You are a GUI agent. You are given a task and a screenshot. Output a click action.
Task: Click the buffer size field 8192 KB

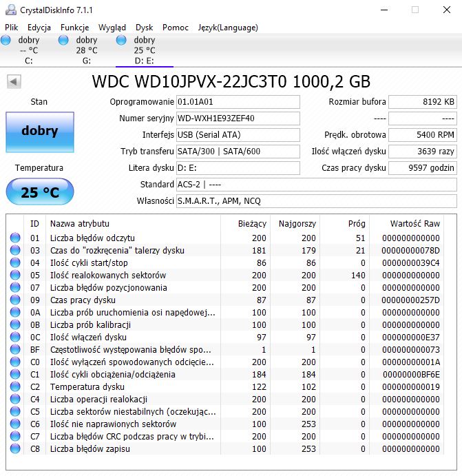pyautogui.click(x=423, y=102)
